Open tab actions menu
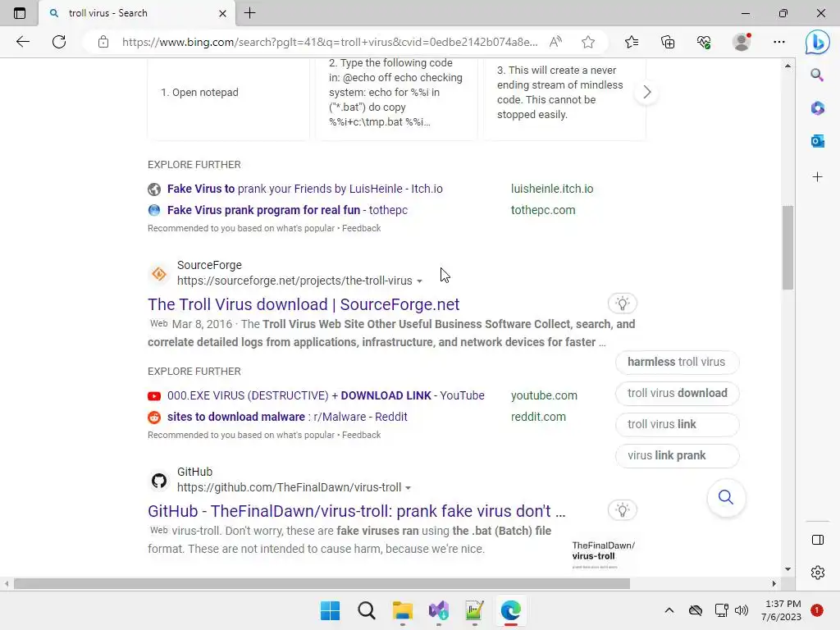Image resolution: width=840 pixels, height=630 pixels. click(20, 13)
